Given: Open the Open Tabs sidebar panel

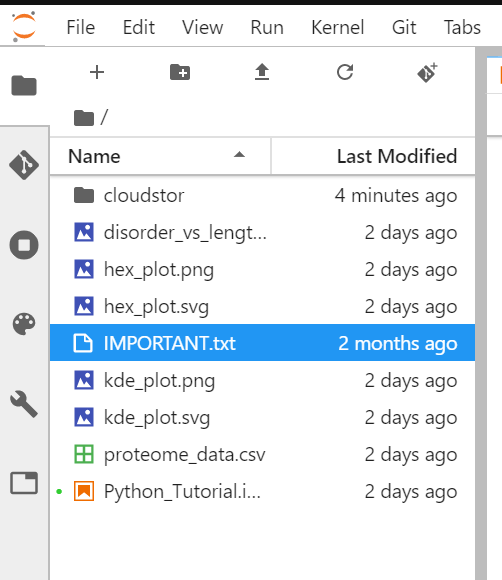Looking at the screenshot, I should 24,483.
